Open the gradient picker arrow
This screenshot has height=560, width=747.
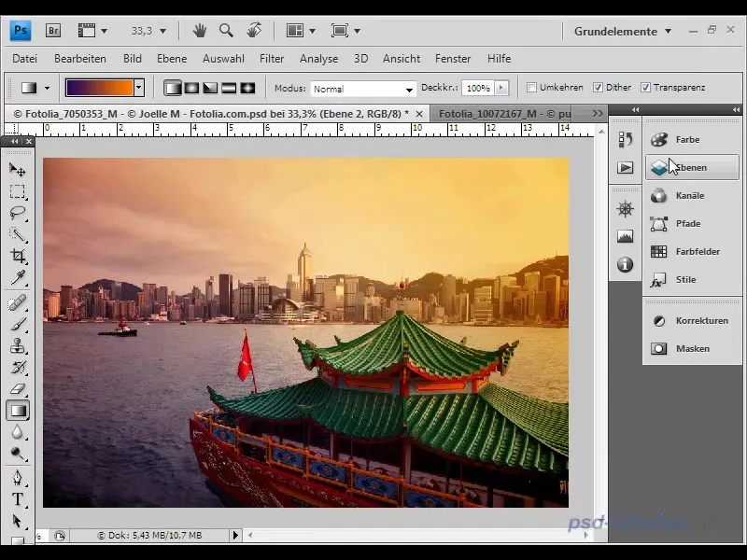(x=138, y=88)
